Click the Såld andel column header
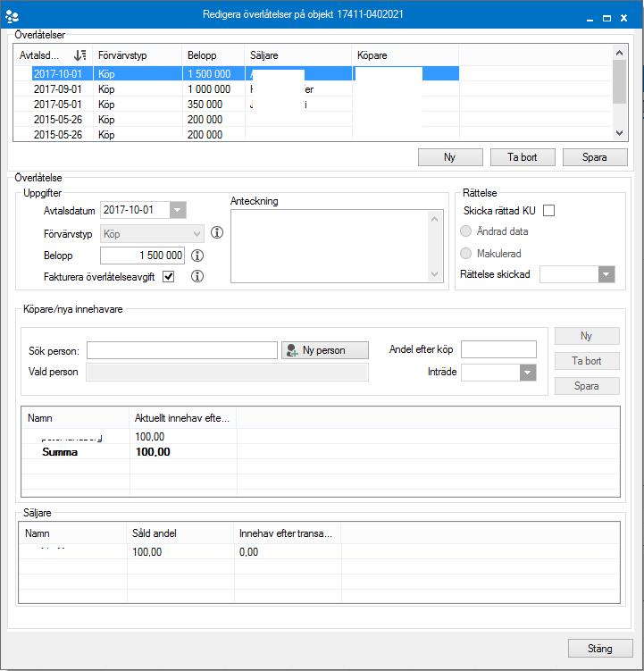 [x=180, y=533]
